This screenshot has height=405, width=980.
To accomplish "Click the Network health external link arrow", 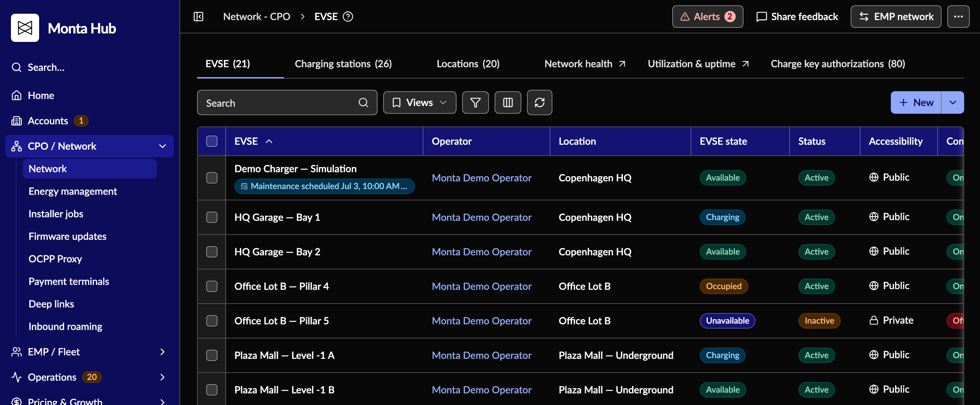I will pos(622,64).
